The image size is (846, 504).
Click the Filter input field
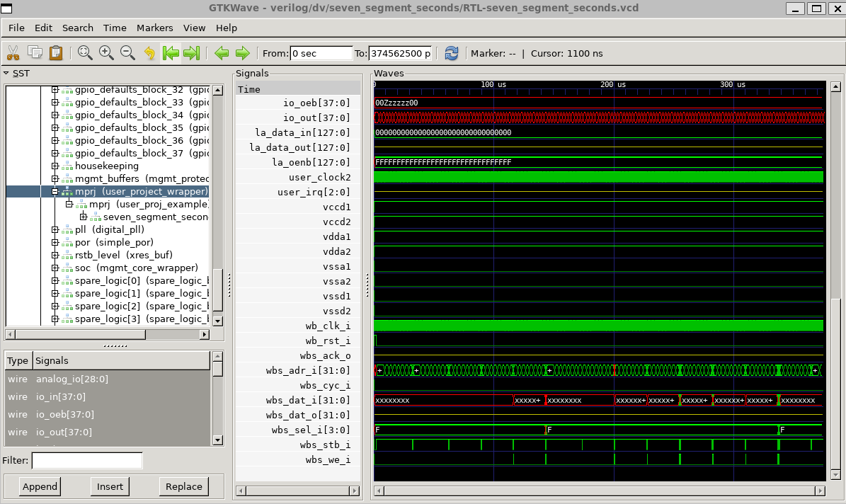pos(87,460)
